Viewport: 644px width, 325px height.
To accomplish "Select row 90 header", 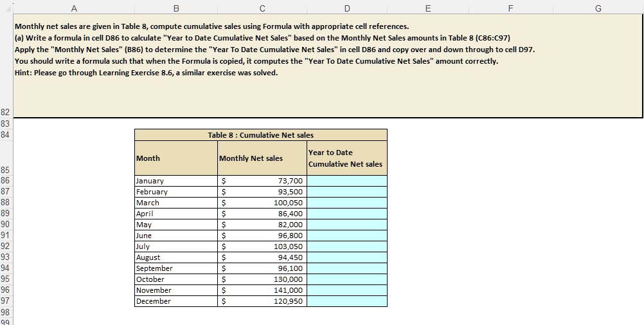I will (x=6, y=224).
